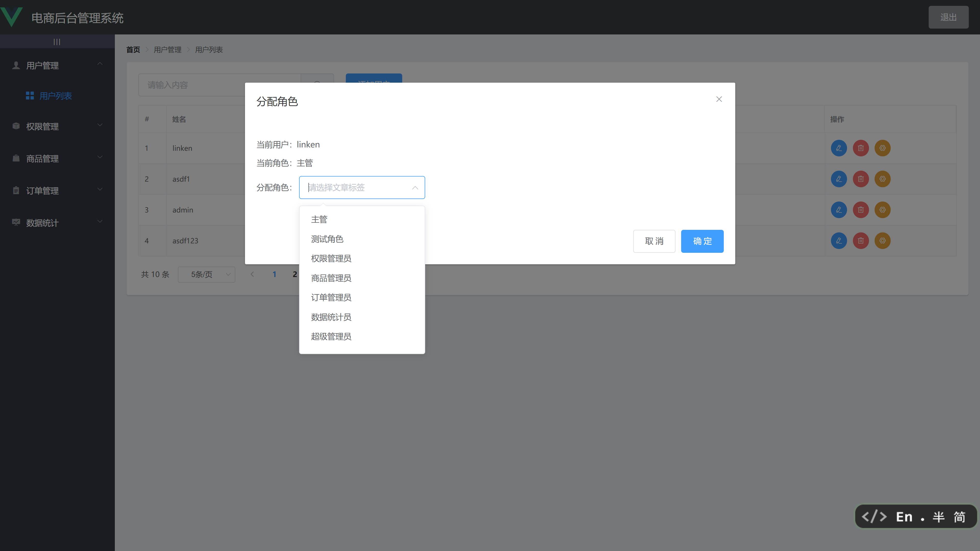Collapse the 数据统计 menu chevron

100,221
